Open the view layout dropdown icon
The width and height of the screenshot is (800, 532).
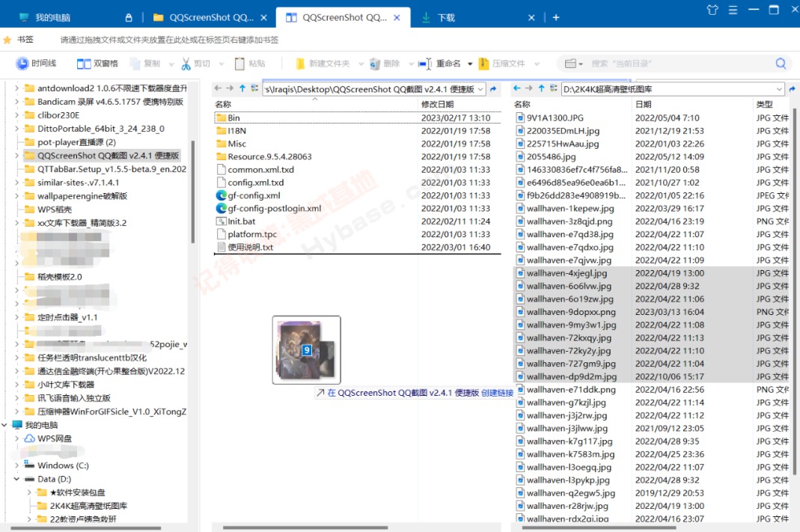tap(573, 64)
